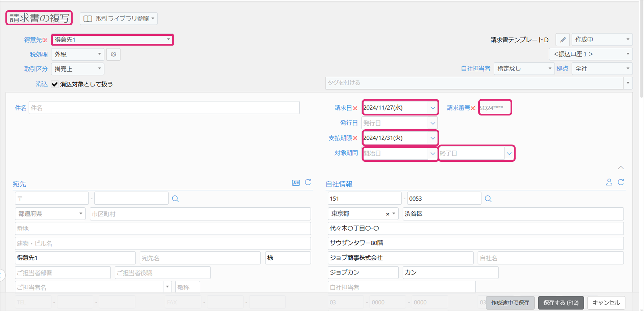
Task: Toggle 消込対象として扱う checkbox
Action: (55, 84)
